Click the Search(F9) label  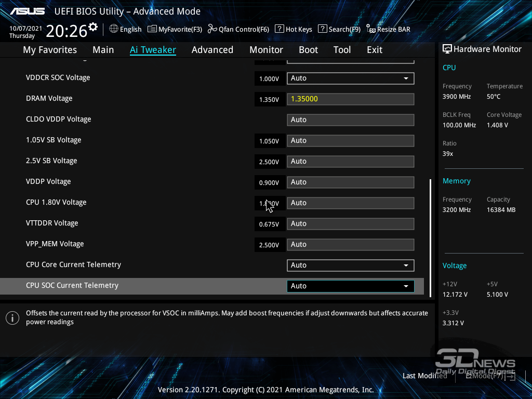coord(345,30)
